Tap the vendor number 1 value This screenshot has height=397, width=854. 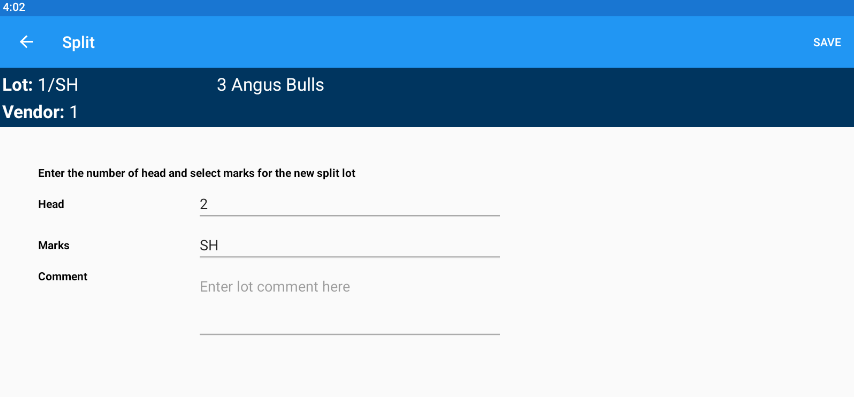click(74, 112)
